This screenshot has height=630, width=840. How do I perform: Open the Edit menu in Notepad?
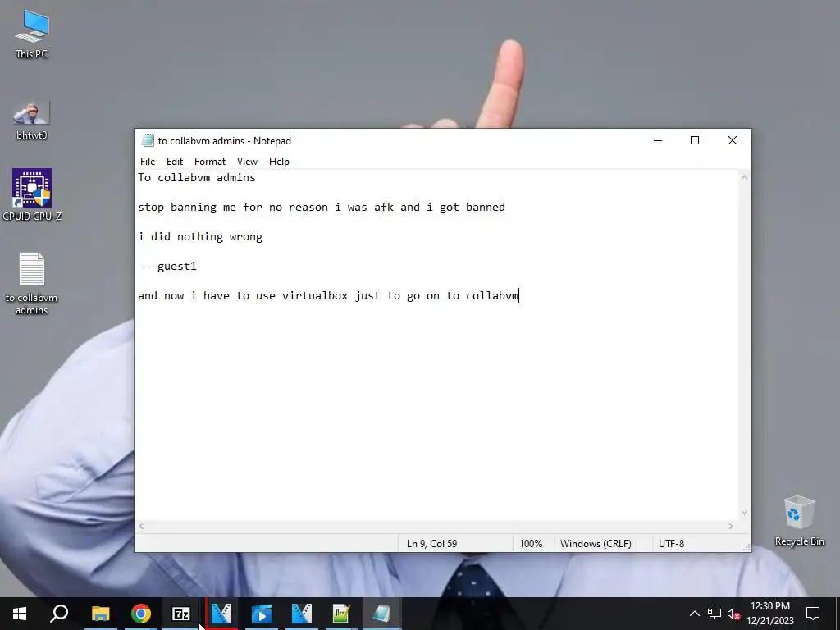[x=174, y=162]
